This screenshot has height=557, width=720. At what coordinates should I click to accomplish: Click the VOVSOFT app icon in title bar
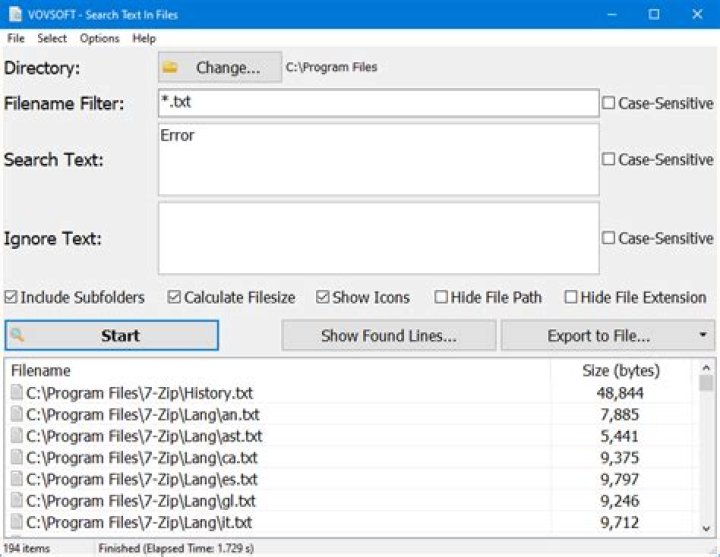click(15, 14)
